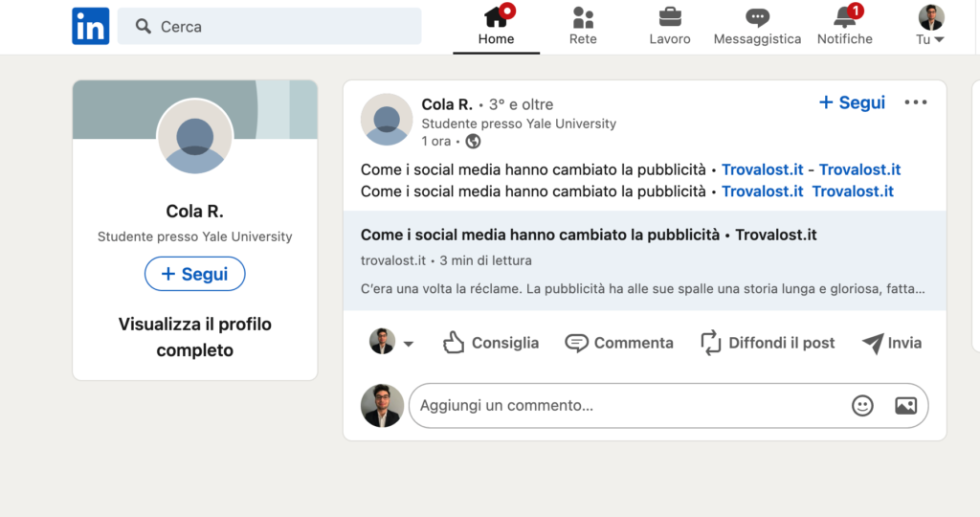
Task: Open the emoji picker in comment box
Action: [x=862, y=406]
